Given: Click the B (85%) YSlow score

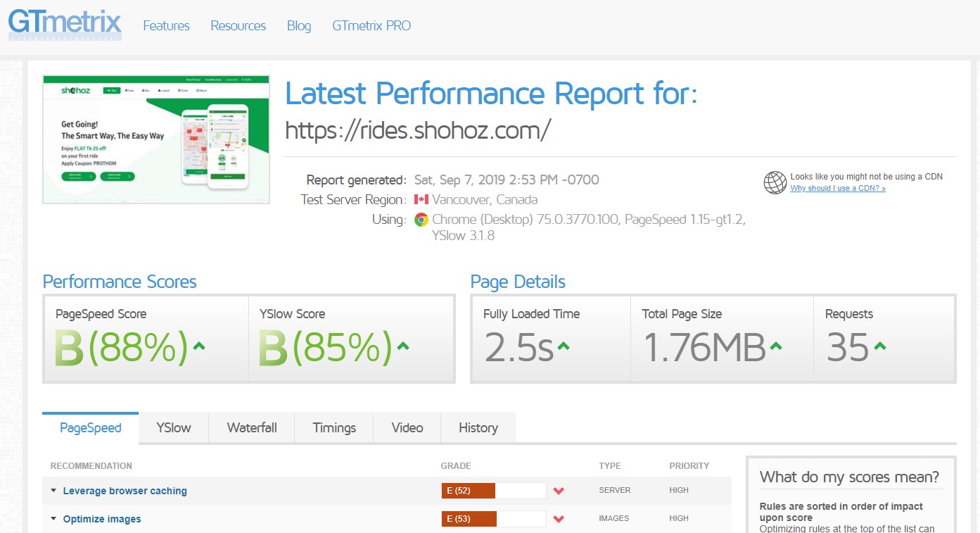Looking at the screenshot, I should [x=325, y=347].
